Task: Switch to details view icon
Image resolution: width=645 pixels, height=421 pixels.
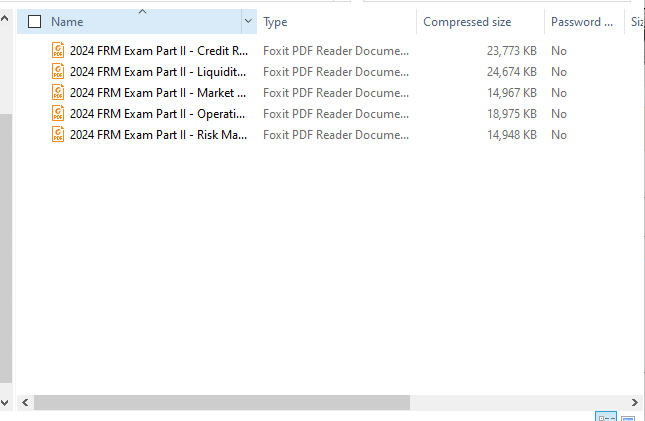Action: [x=606, y=416]
